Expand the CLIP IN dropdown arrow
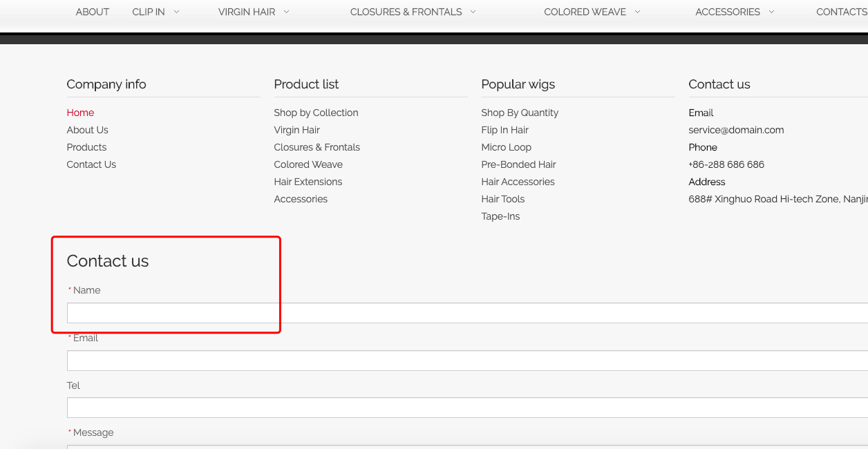The height and width of the screenshot is (449, 868). 177,12
